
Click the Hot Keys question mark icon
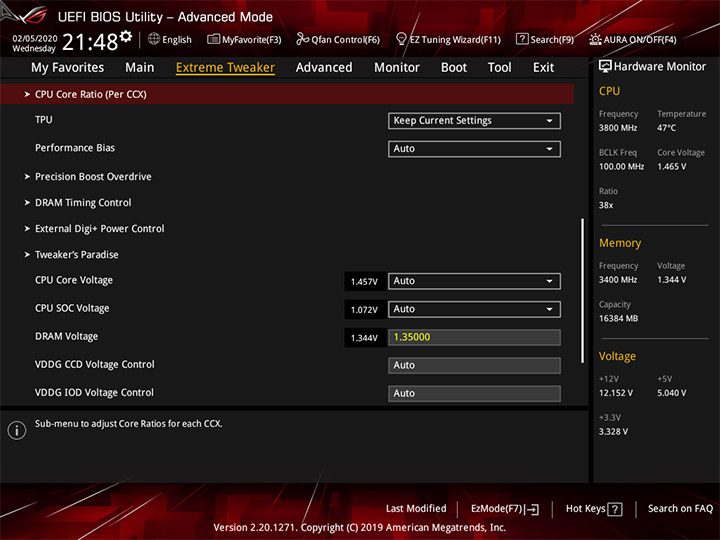pyautogui.click(x=615, y=509)
